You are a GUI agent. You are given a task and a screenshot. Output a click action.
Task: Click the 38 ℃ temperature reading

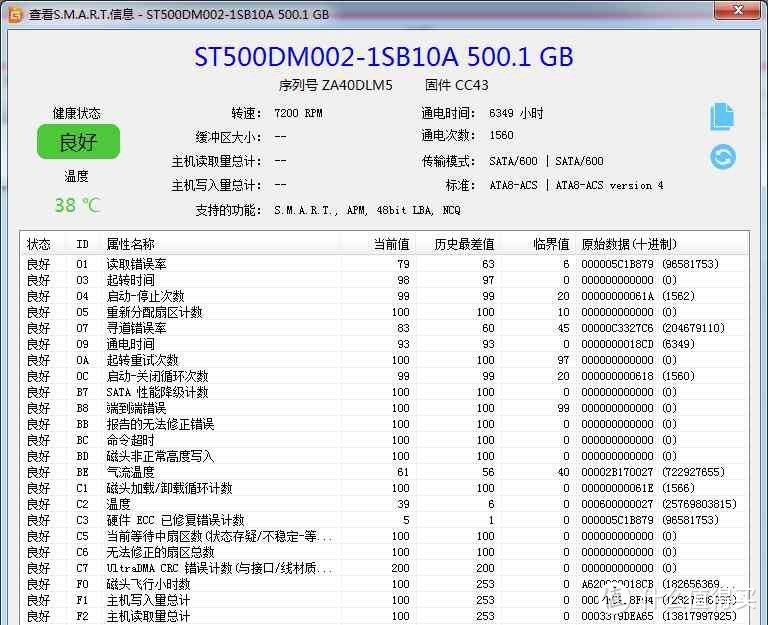(77, 205)
